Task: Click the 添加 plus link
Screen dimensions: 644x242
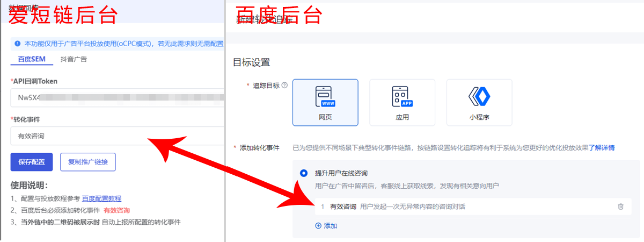Action: click(x=326, y=226)
